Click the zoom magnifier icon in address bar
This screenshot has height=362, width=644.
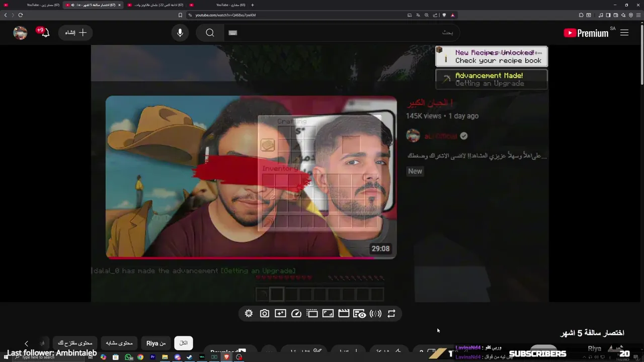tap(427, 15)
